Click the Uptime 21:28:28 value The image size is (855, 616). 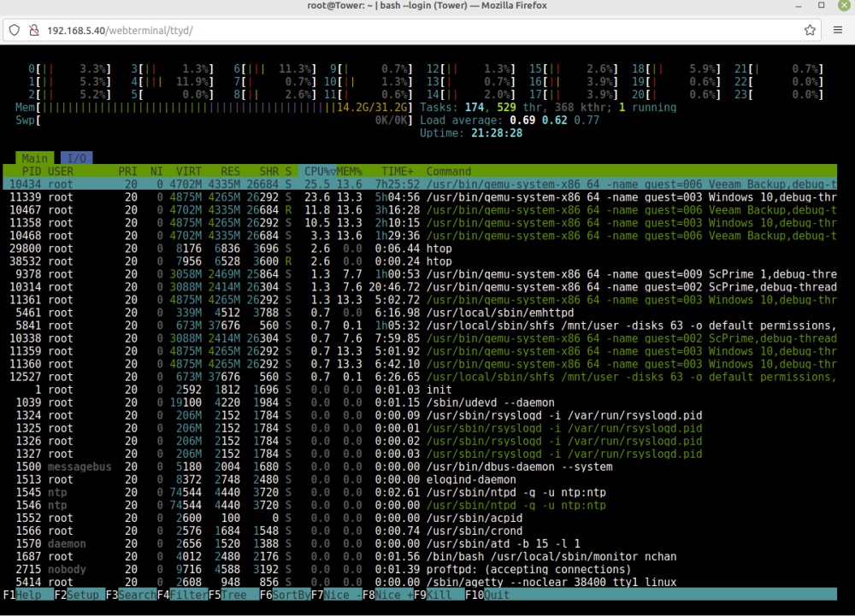pos(497,133)
